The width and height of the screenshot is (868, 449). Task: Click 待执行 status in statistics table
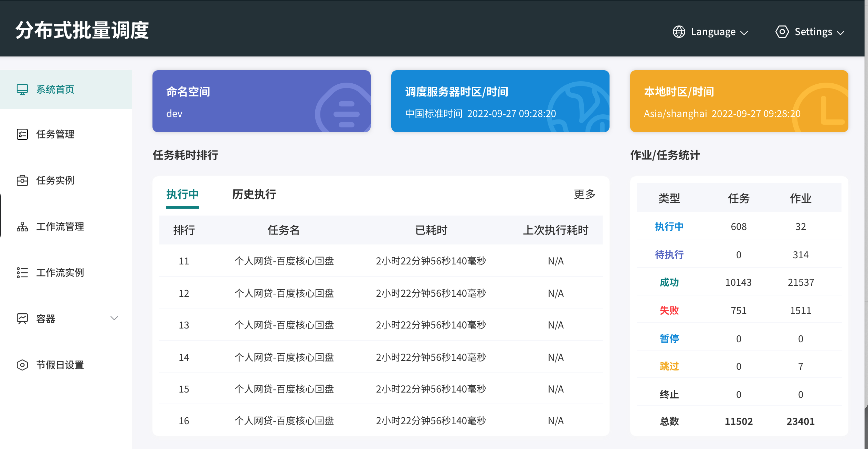pyautogui.click(x=669, y=255)
